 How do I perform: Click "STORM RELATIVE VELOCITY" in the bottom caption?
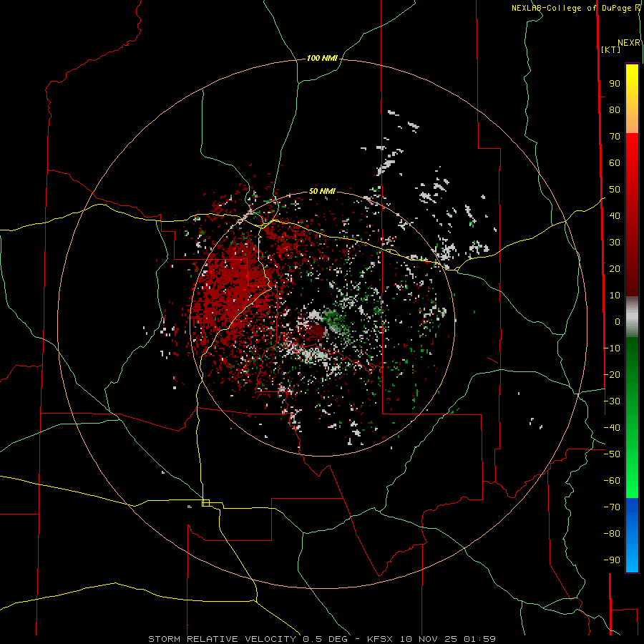point(223,639)
